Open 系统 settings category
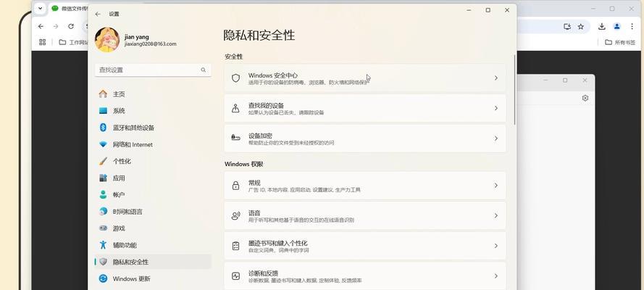 [x=153, y=111]
